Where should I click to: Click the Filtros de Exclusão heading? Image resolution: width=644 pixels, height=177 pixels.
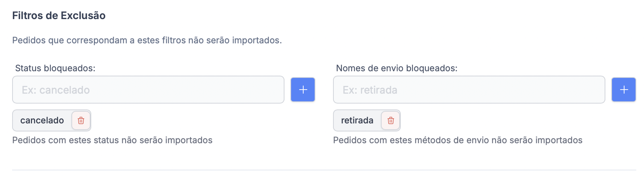59,15
